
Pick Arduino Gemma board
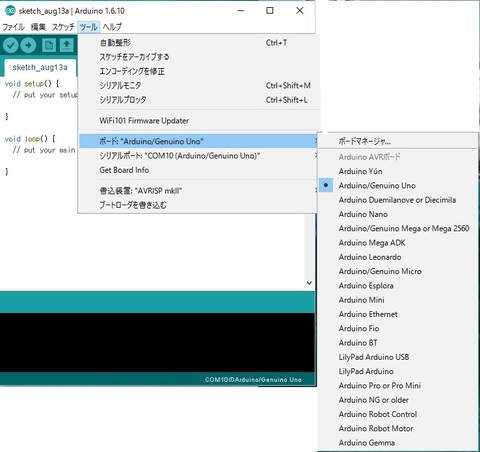[x=398, y=443]
